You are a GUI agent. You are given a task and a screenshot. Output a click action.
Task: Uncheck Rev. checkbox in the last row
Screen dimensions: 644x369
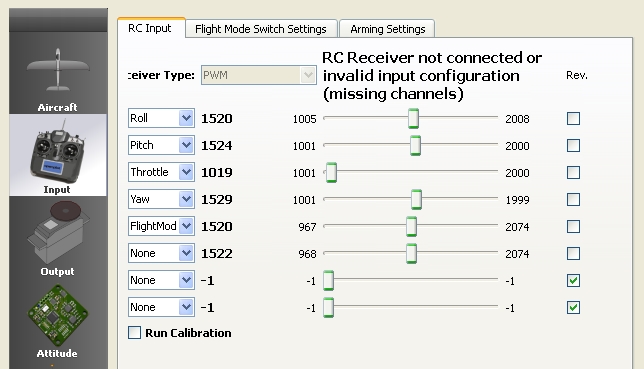pyautogui.click(x=573, y=307)
